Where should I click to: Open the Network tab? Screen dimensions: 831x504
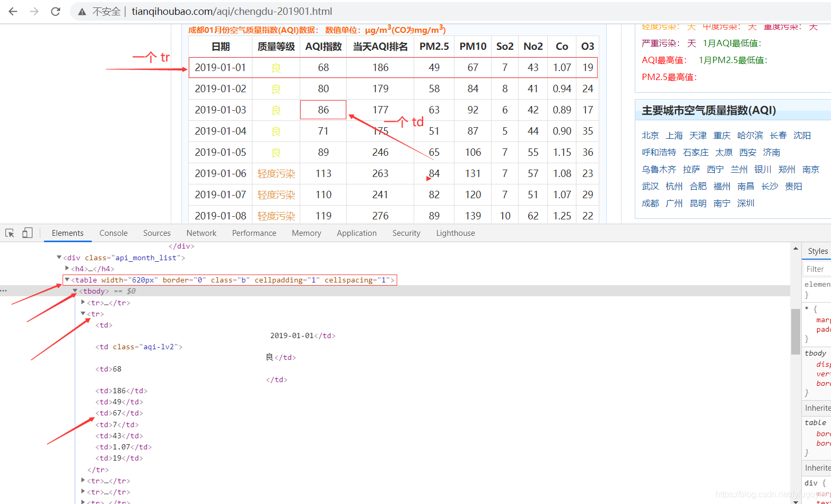click(202, 233)
